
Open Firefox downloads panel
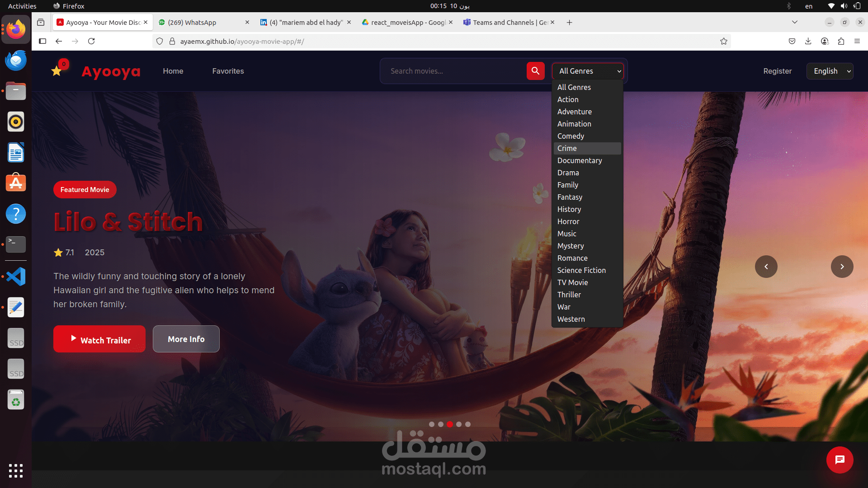click(x=808, y=41)
